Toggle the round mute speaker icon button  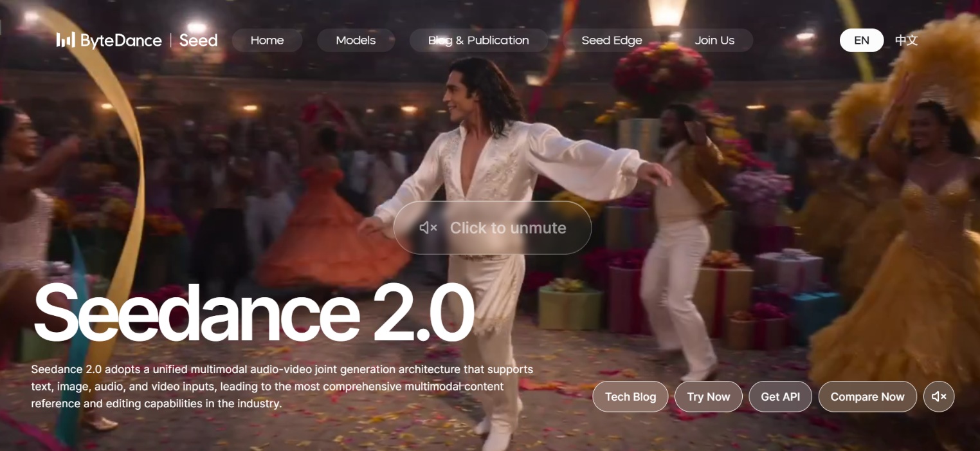(939, 396)
